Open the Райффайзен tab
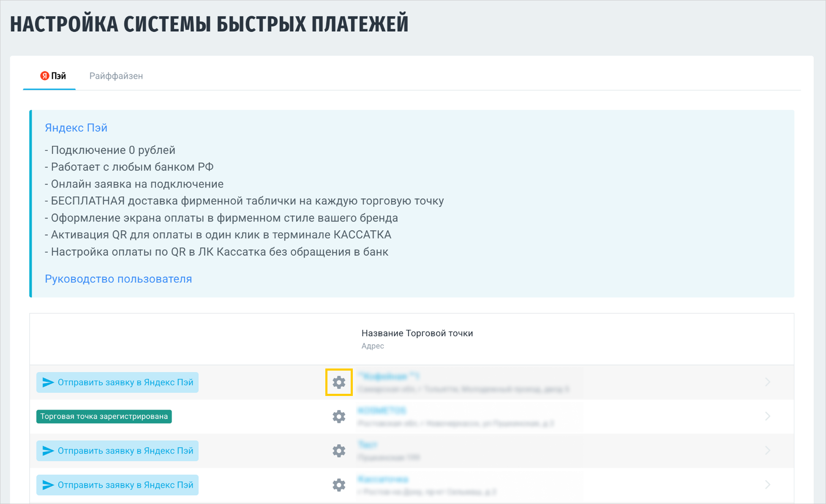Screen dimensions: 826x504 click(x=116, y=76)
